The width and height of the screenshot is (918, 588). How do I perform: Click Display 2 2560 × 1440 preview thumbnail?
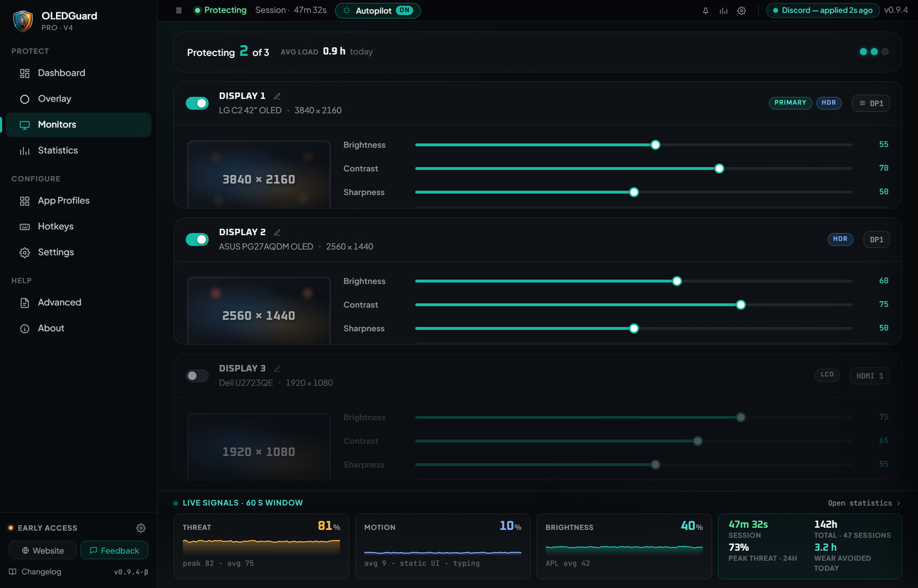point(259,310)
